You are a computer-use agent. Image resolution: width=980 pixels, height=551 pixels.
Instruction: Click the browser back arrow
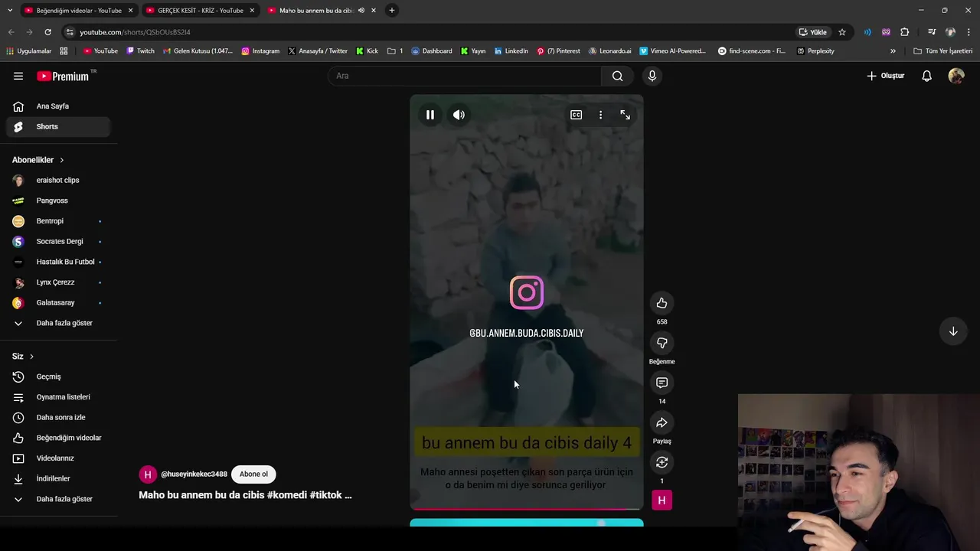(x=11, y=32)
